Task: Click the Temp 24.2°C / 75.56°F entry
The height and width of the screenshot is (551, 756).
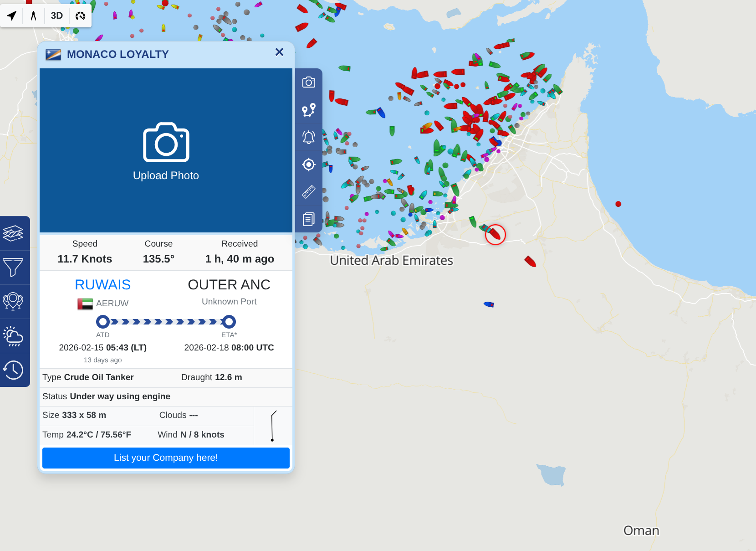Action: (x=87, y=435)
